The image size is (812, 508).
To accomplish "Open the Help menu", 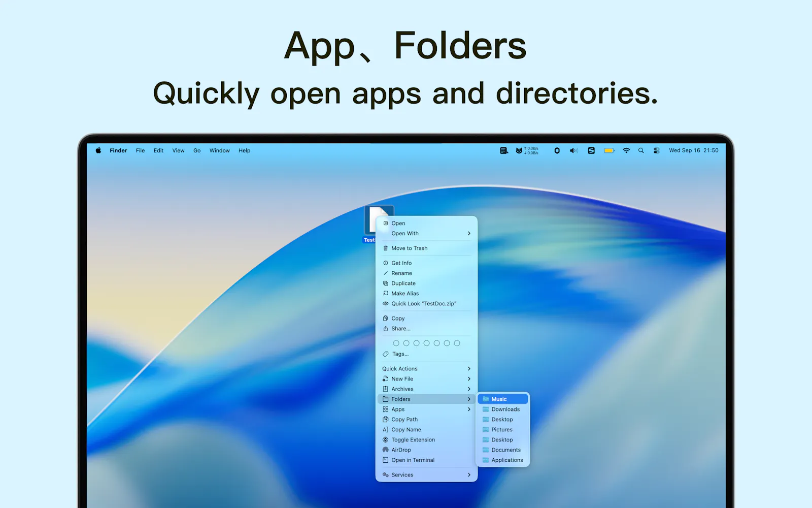I will 245,151.
